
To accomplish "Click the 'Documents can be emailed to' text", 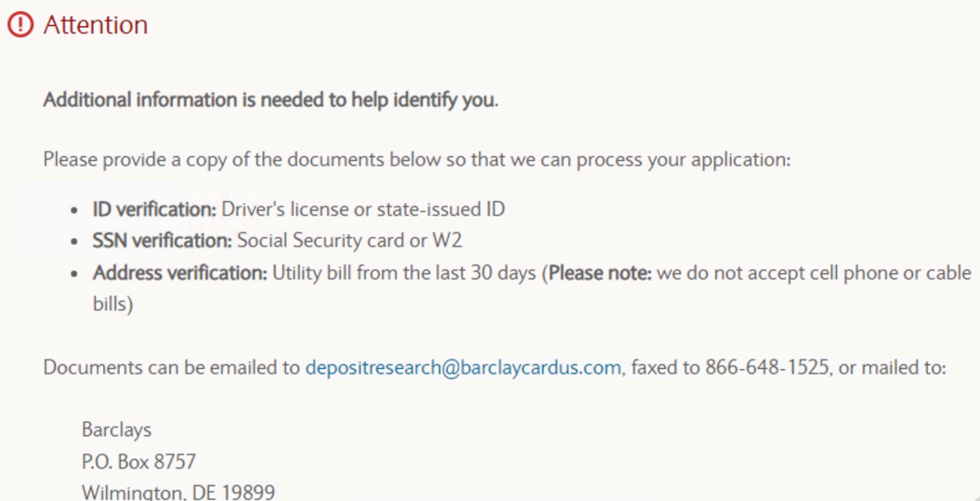I will [172, 367].
